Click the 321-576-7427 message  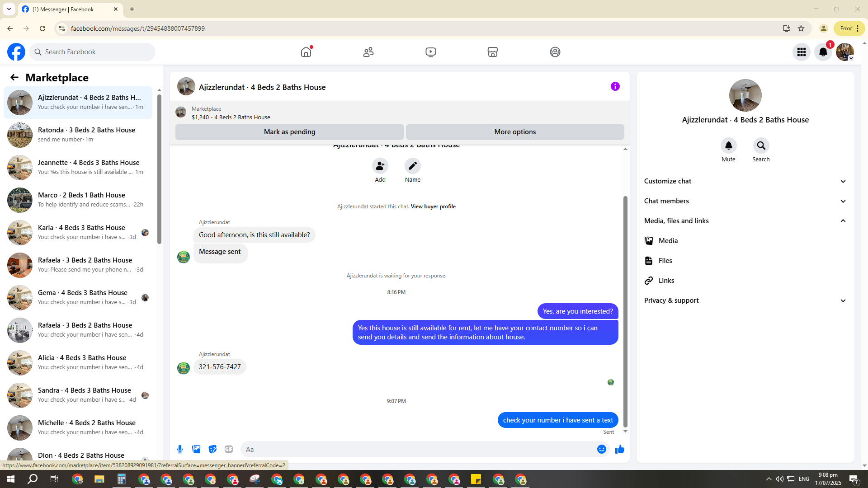(220, 367)
